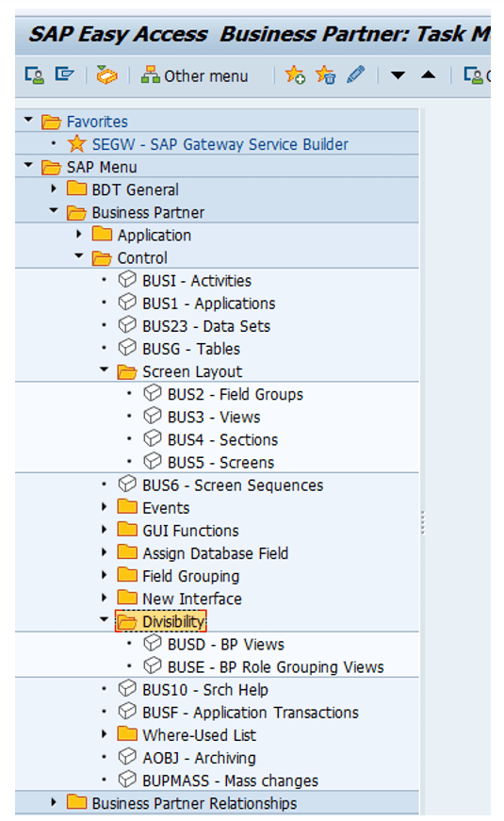Image resolution: width=504 pixels, height=821 pixels.
Task: Select BUS4 - Sections transaction
Action: [x=222, y=440]
